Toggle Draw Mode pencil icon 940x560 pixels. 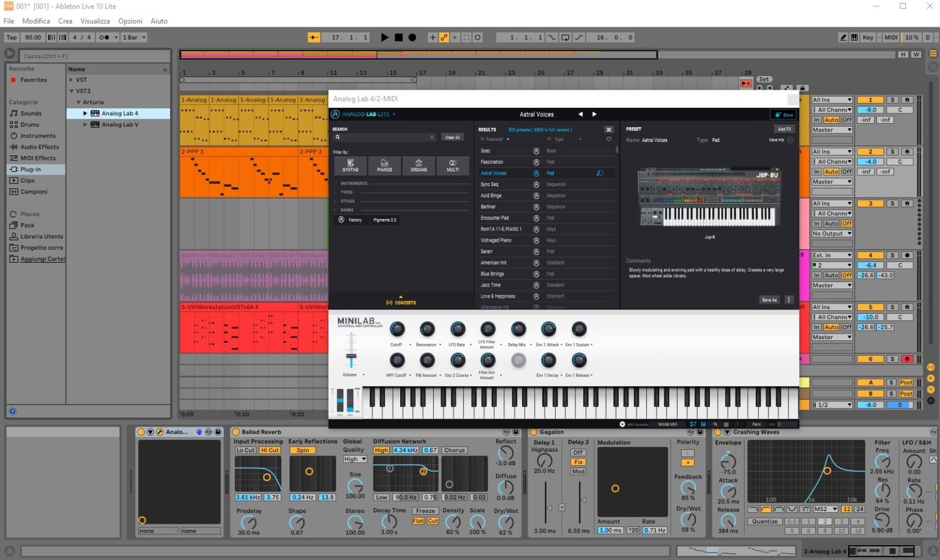844,37
